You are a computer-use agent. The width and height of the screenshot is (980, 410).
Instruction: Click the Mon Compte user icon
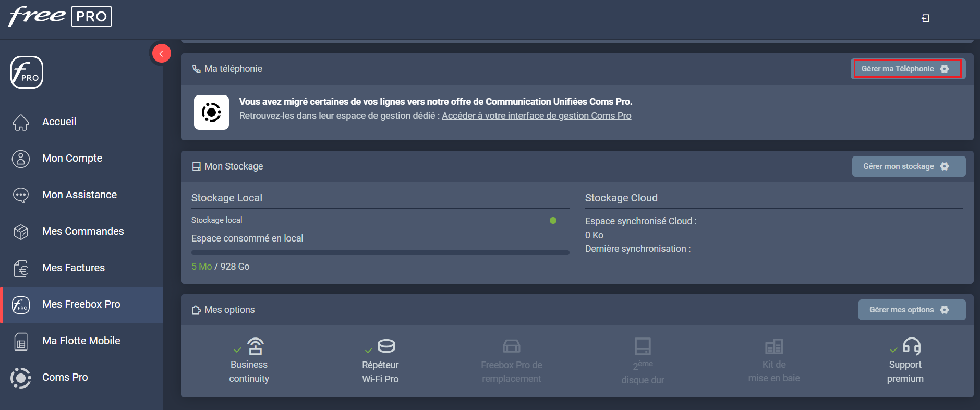[21, 159]
